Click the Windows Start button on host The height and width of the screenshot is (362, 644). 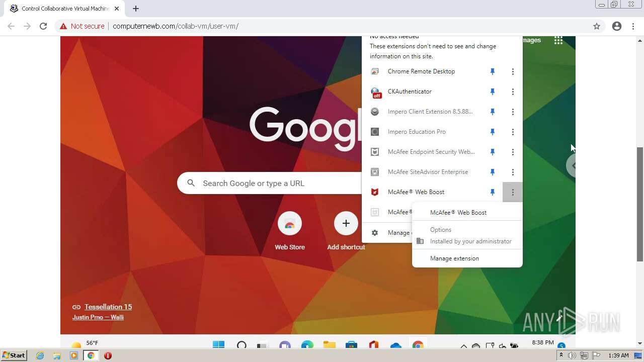tap(14, 355)
